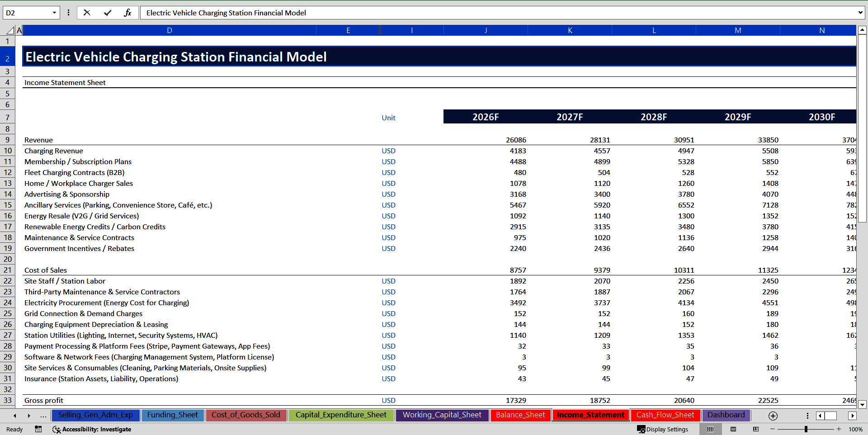
Task: Click the vertical scrollbar thumb
Action: tap(862, 128)
